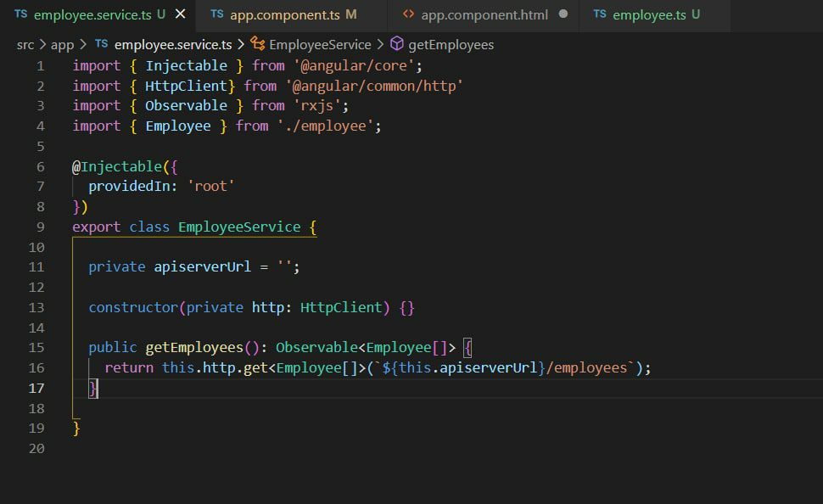Viewport: 823px width, 504px height.
Task: Switch to the employee.ts tab
Action: (649, 15)
